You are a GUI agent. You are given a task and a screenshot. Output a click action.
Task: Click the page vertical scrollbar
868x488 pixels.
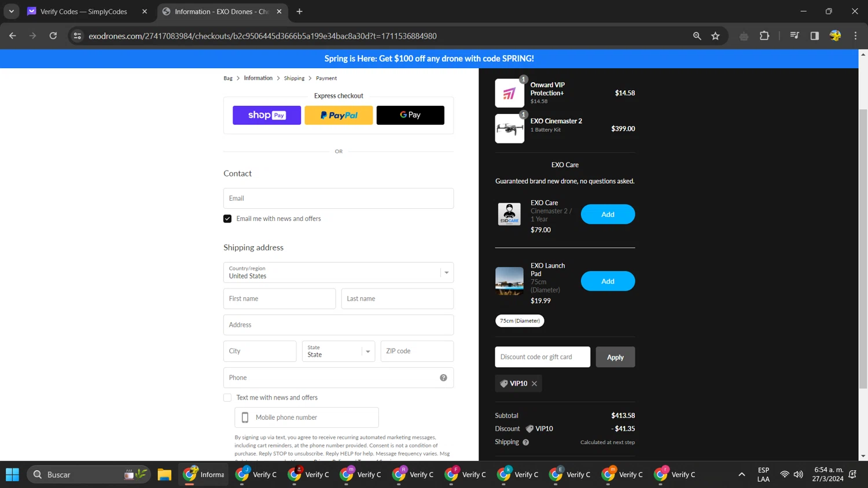point(863,249)
